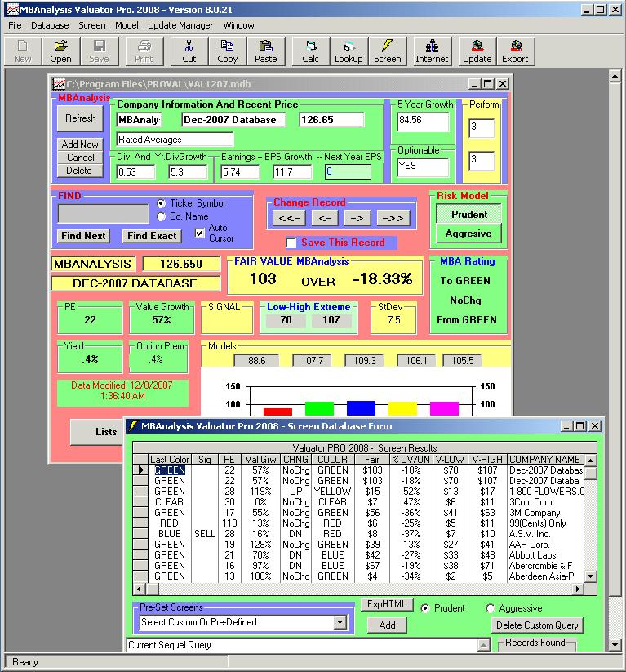Select the Co. Name radio button
Viewport: 626px width, 672px height.
click(x=162, y=217)
